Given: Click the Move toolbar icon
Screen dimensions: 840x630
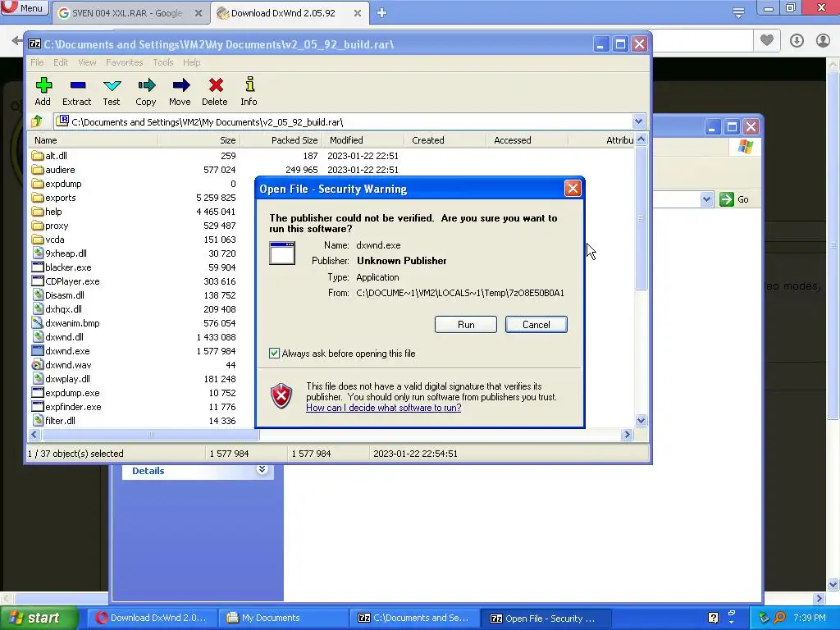Looking at the screenshot, I should pyautogui.click(x=181, y=85).
